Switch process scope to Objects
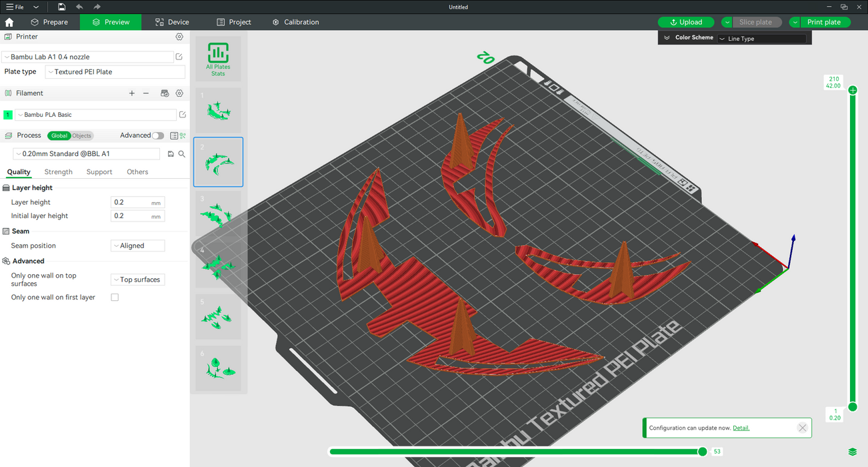Screen dimensions: 868x467 pyautogui.click(x=81, y=135)
